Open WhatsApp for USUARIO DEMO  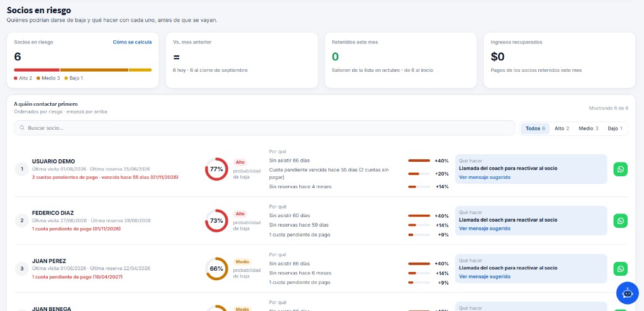click(620, 169)
